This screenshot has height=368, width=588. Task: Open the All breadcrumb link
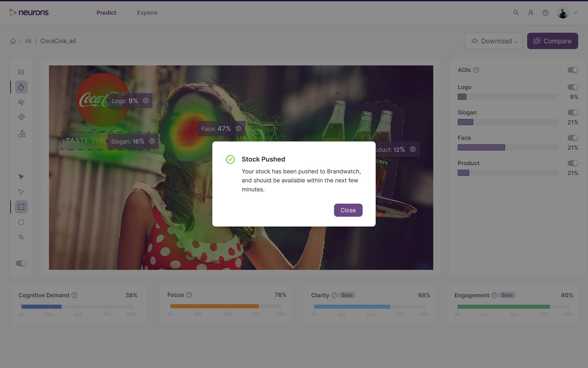(x=28, y=41)
